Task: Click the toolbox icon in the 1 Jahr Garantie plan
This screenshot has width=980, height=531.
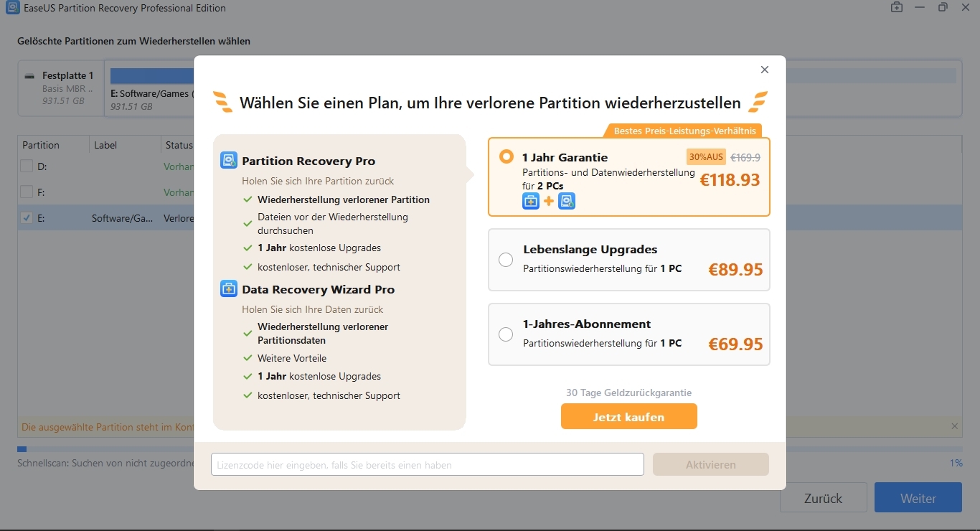Action: (x=531, y=201)
